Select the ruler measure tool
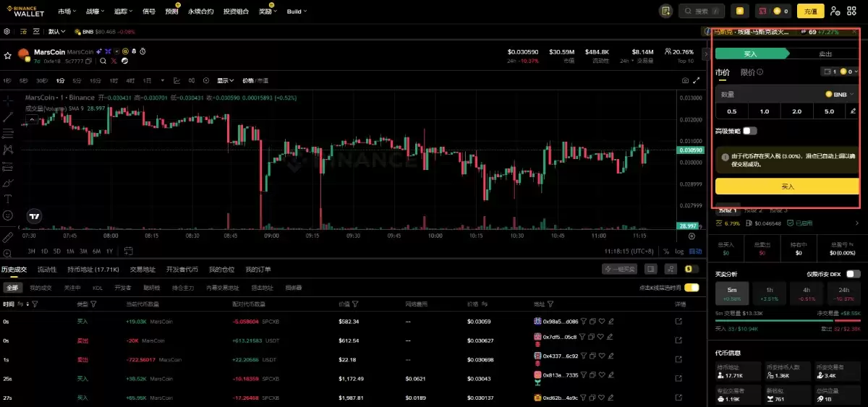868x407 pixels. [8, 236]
